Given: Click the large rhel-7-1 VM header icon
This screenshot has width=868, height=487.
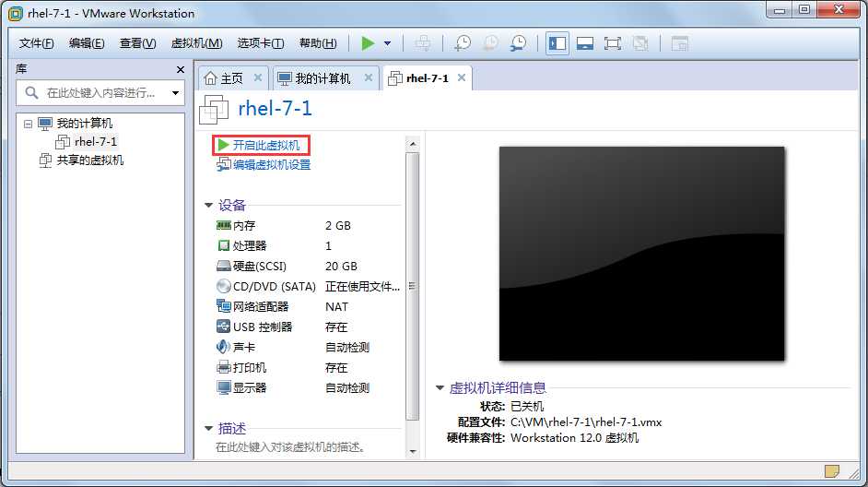Looking at the screenshot, I should [x=214, y=109].
